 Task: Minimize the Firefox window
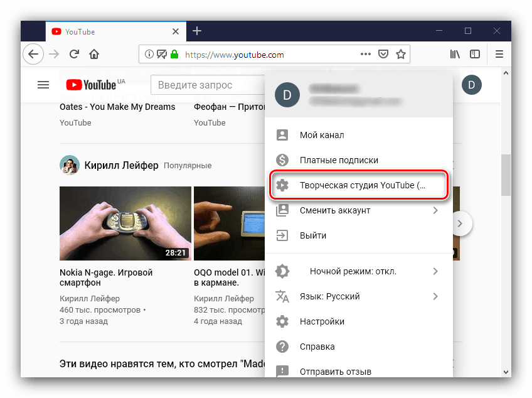pos(439,31)
